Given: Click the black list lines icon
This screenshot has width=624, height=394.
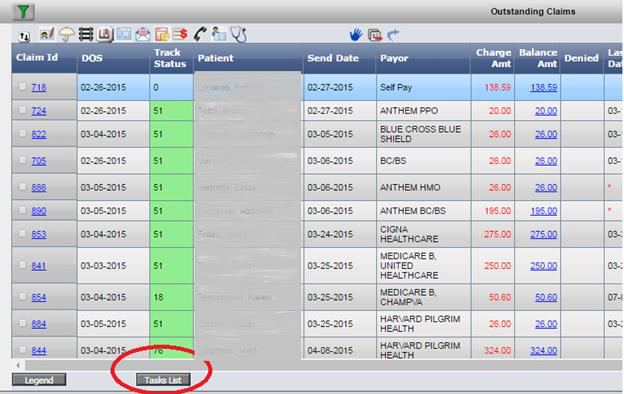Looking at the screenshot, I should pos(86,35).
